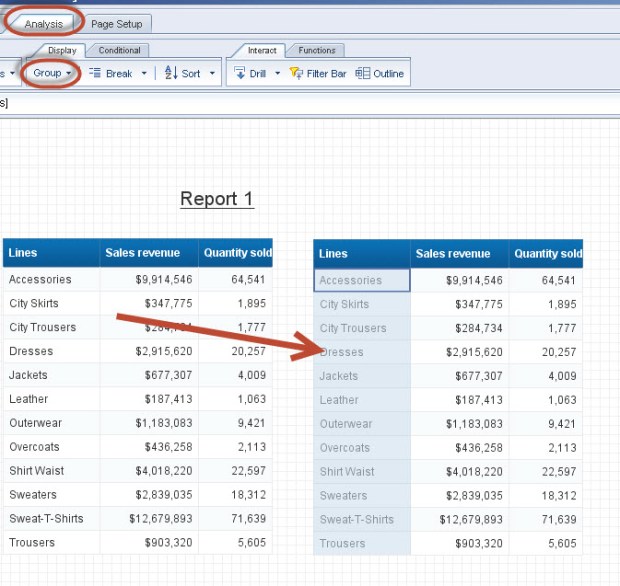Select Sweaters cell in left table
This screenshot has width=620, height=586.
51,495
